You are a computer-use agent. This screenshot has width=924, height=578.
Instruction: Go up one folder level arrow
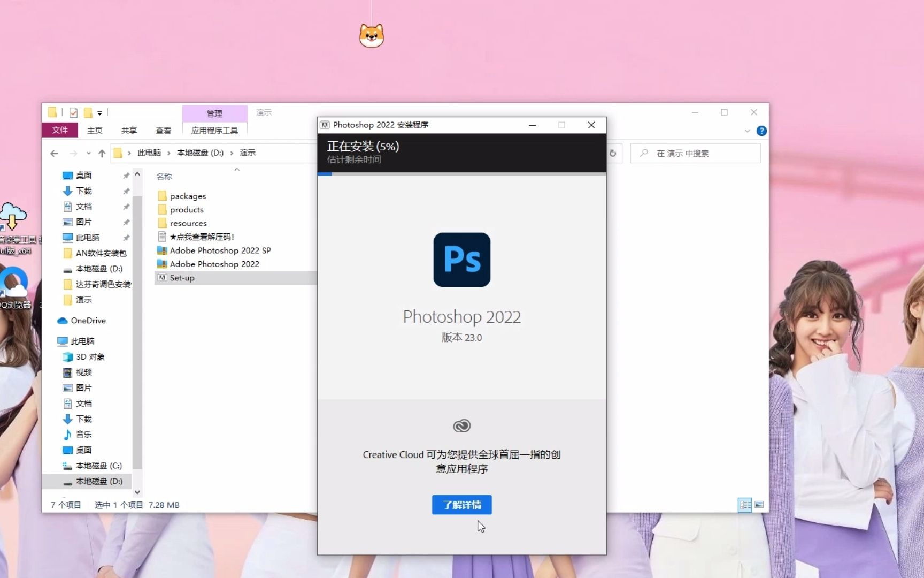[x=102, y=153]
